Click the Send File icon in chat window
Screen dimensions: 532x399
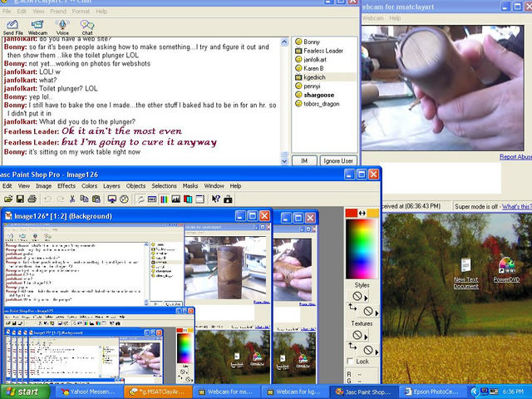pos(12,27)
